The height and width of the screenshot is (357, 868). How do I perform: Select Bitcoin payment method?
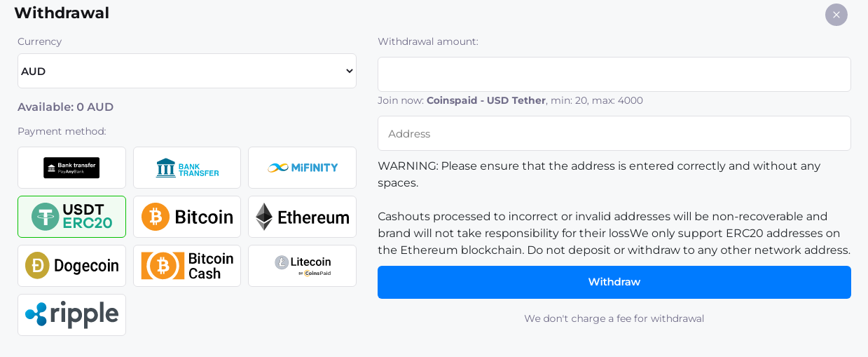(x=187, y=217)
